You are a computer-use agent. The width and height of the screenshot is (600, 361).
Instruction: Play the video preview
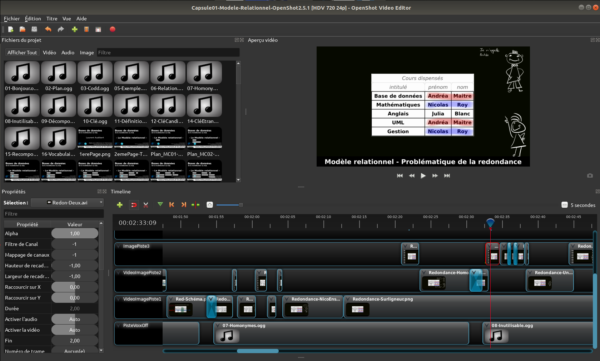423,176
